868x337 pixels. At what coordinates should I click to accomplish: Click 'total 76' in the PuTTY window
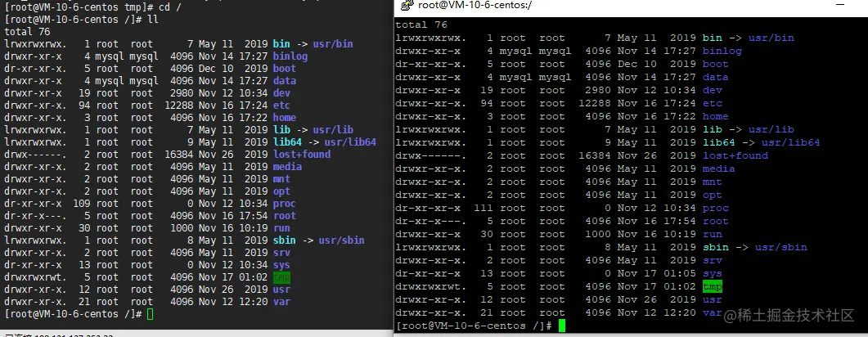point(421,25)
